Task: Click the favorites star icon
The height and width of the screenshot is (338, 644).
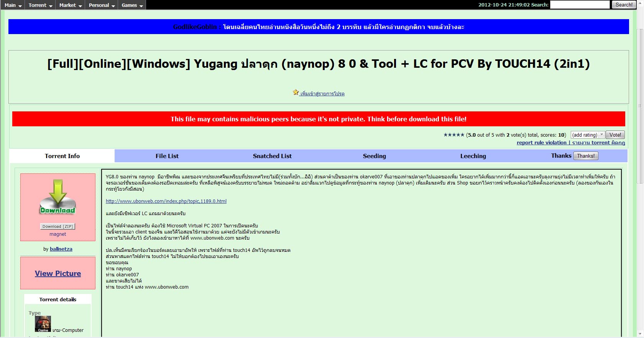Action: click(296, 93)
